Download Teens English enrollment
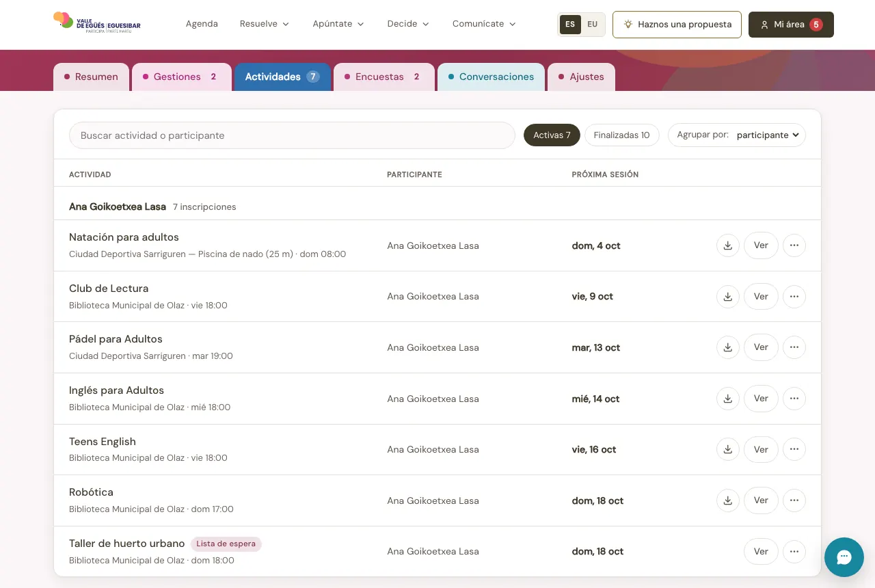 pos(728,449)
